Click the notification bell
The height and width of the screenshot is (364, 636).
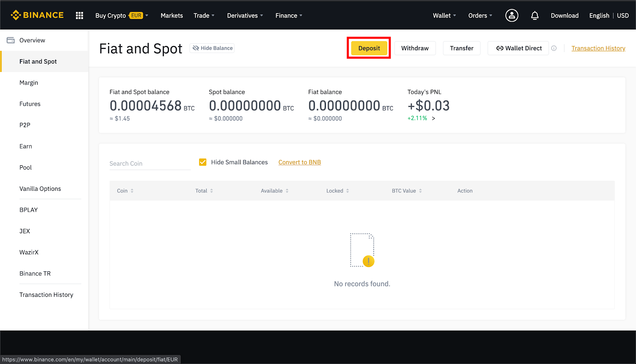pyautogui.click(x=535, y=15)
